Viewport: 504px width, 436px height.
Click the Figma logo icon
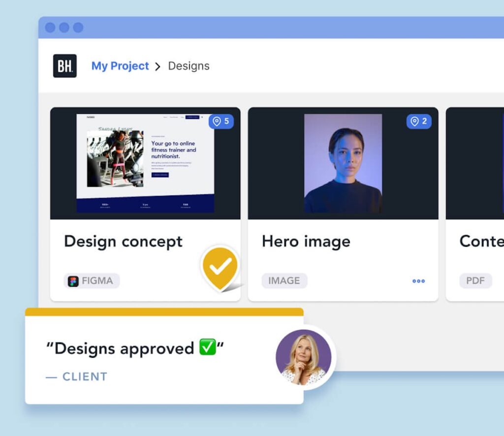tap(73, 281)
